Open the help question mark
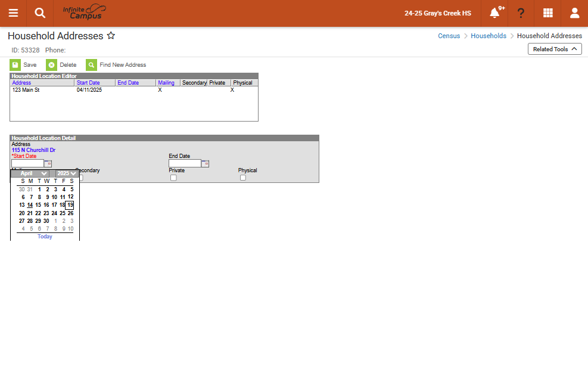This screenshot has width=588, height=382. (521, 13)
